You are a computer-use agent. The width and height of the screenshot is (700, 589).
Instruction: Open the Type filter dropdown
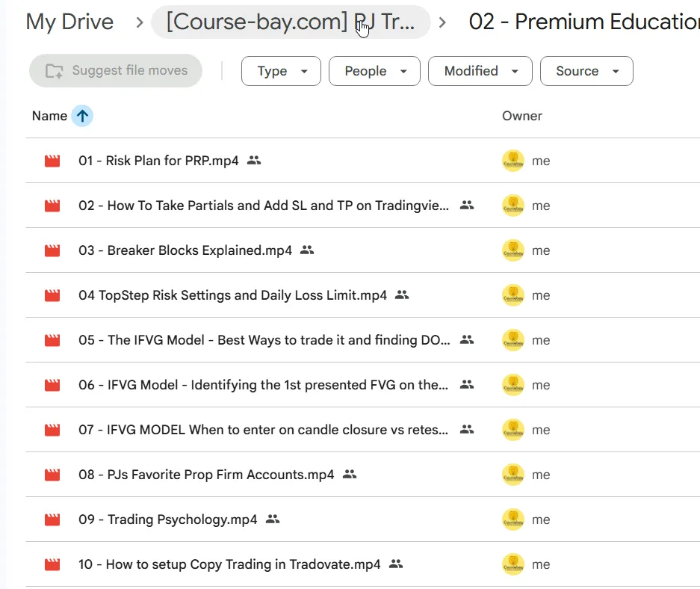point(281,71)
